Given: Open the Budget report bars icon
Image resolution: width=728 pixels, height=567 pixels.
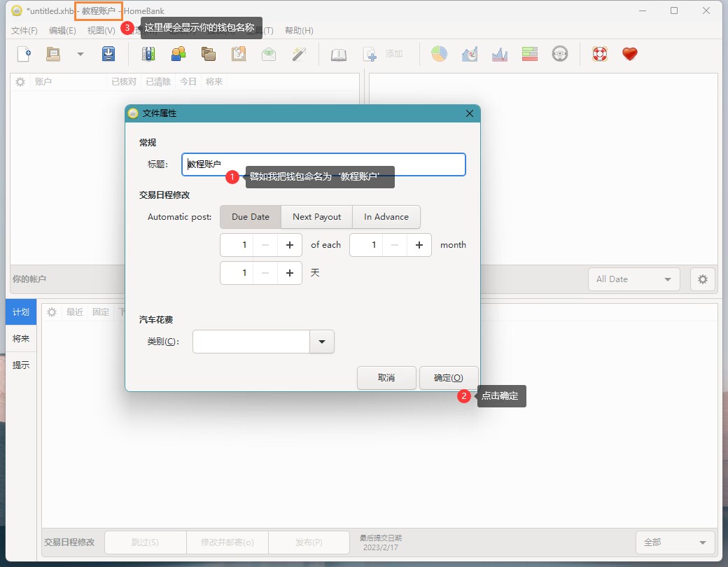Looking at the screenshot, I should (x=530, y=54).
